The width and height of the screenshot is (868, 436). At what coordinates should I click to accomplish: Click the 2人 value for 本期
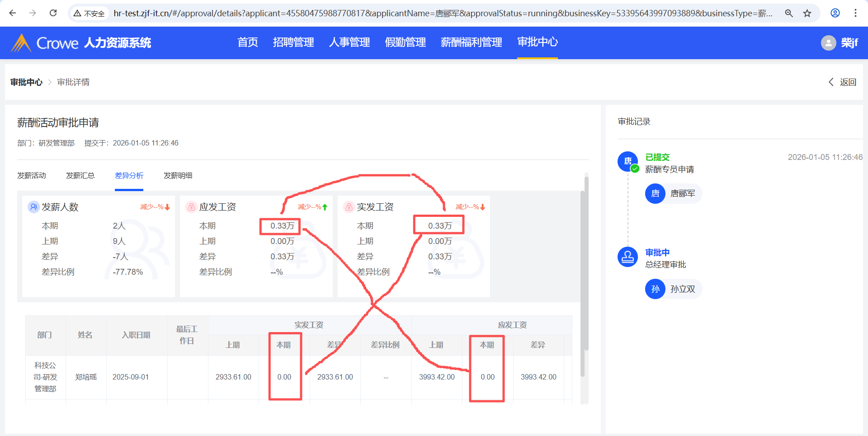(119, 226)
